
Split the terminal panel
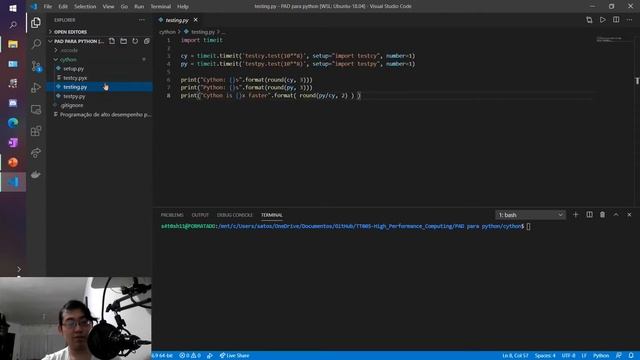coord(589,215)
